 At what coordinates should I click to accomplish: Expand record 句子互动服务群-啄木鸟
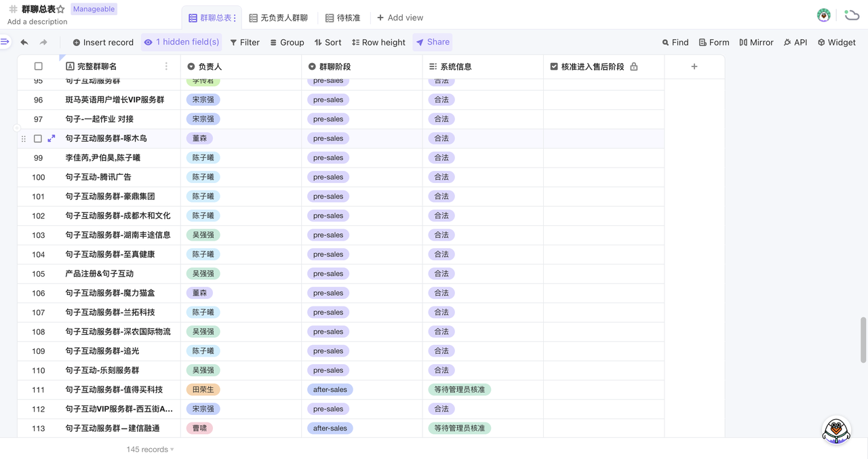tap(52, 138)
